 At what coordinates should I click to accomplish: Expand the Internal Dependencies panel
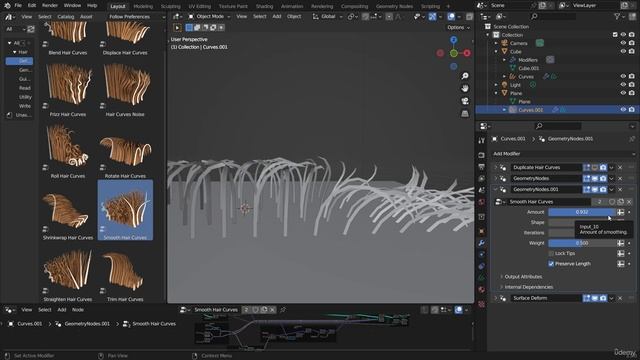coord(528,287)
